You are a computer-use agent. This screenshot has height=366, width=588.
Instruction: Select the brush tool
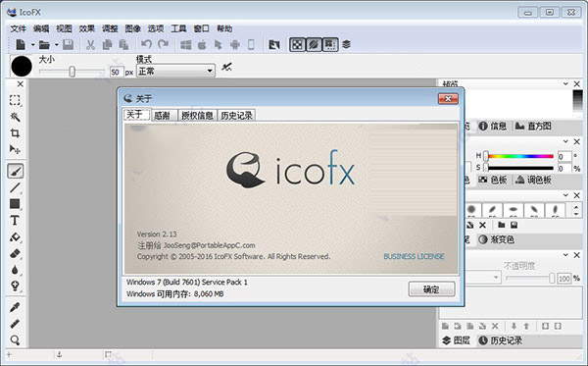click(x=16, y=171)
